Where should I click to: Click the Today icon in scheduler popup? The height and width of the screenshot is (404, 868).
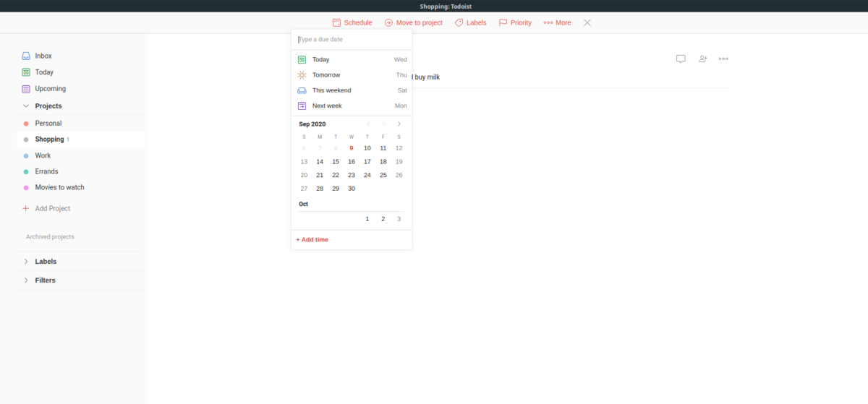302,59
